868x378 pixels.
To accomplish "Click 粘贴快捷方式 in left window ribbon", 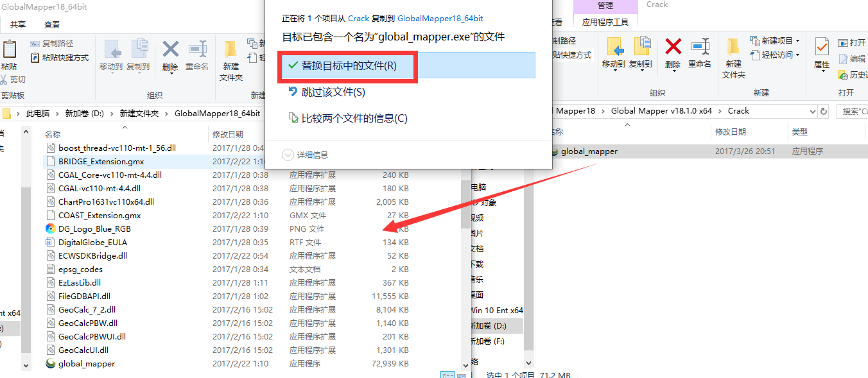I will 60,57.
